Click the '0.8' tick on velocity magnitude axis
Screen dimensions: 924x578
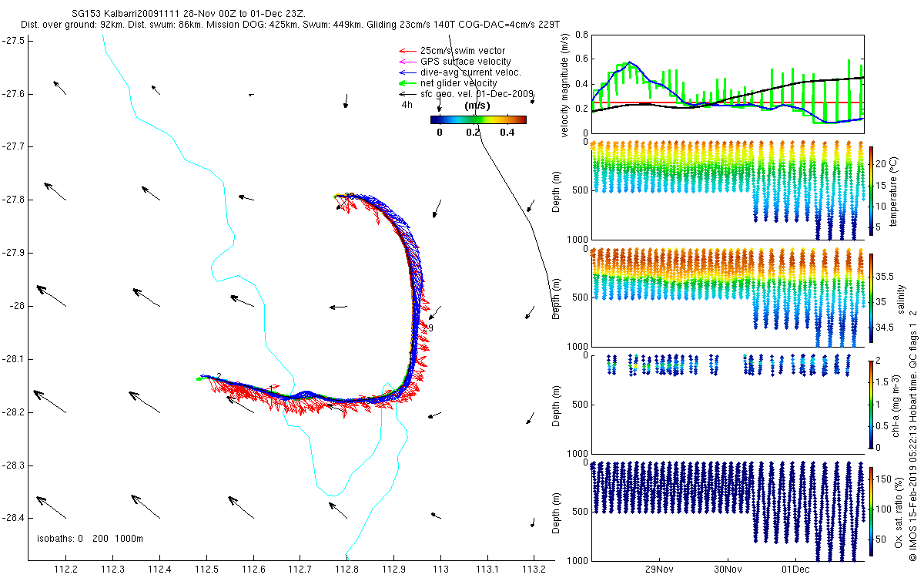point(581,35)
